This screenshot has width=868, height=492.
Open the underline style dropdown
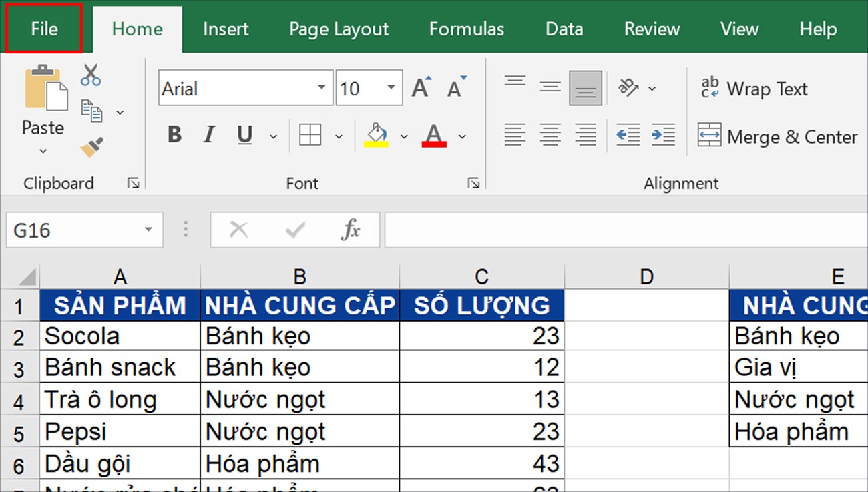273,136
